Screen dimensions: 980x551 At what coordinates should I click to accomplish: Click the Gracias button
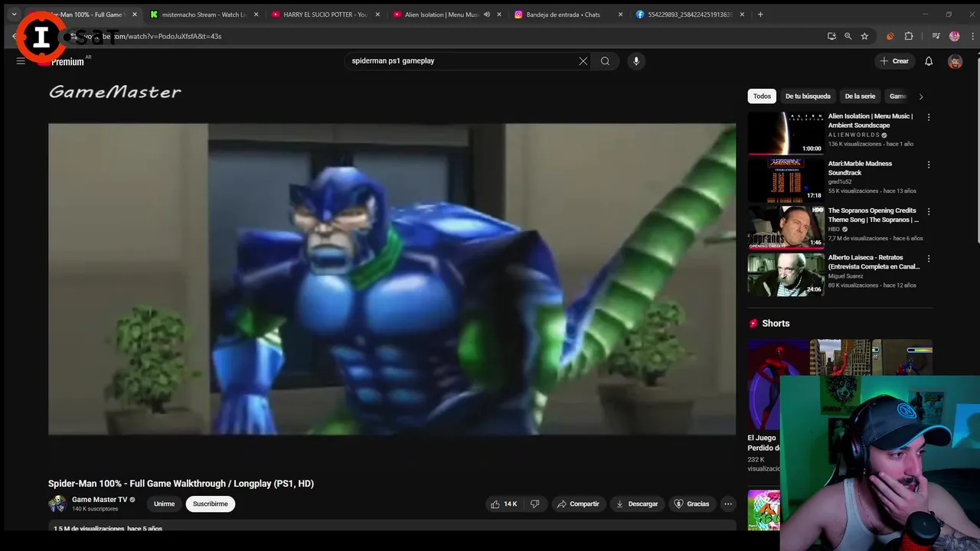click(691, 504)
